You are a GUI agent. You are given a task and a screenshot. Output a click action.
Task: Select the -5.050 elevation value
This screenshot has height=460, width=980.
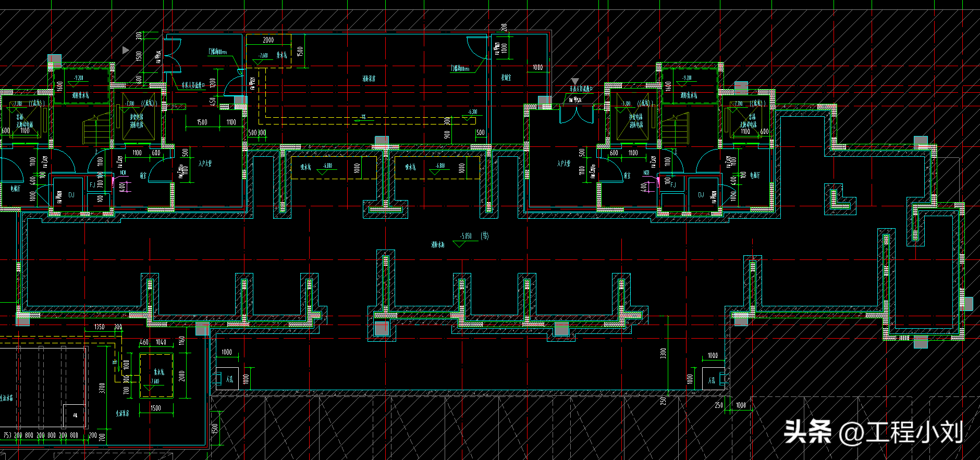pyautogui.click(x=466, y=236)
